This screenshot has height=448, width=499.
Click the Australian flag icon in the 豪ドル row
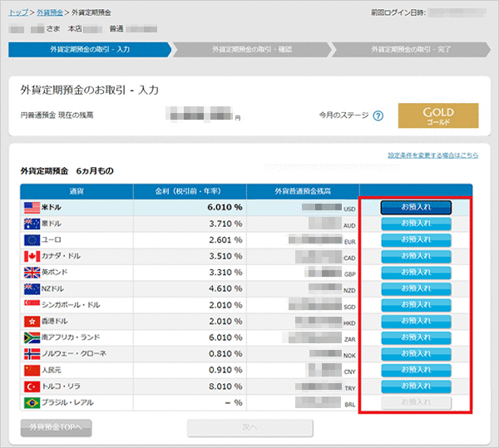[32, 224]
